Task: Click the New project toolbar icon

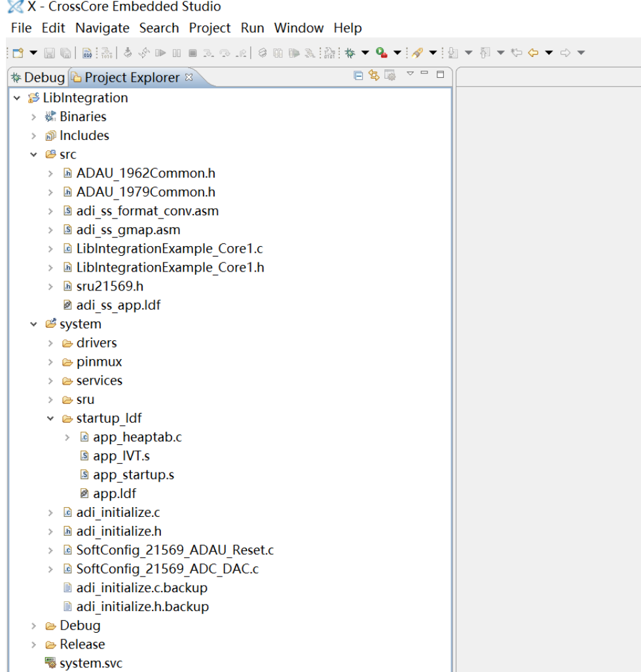Action: (18, 53)
